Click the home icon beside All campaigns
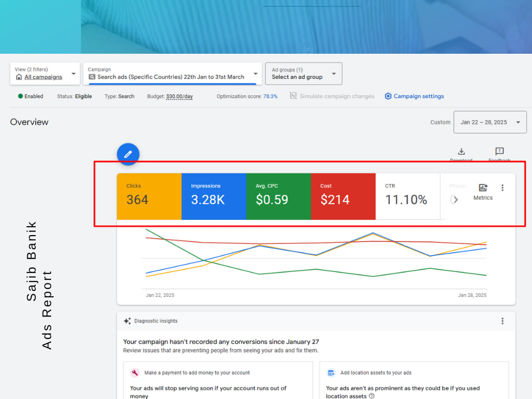Image resolution: width=532 pixels, height=399 pixels. point(19,77)
